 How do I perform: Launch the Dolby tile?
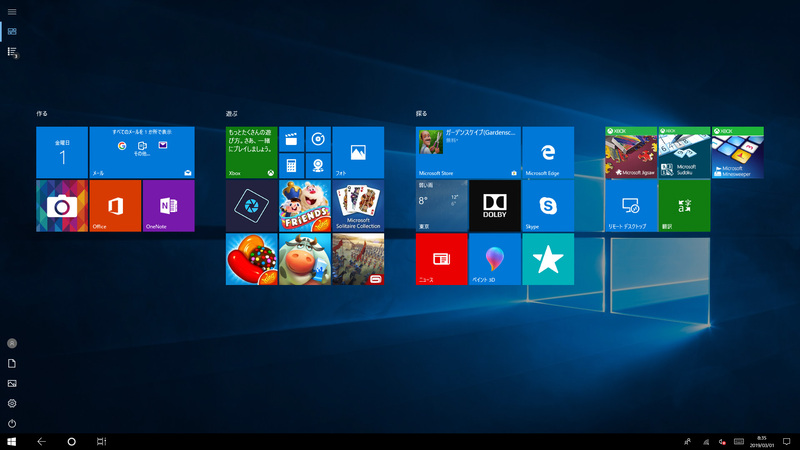pos(495,206)
